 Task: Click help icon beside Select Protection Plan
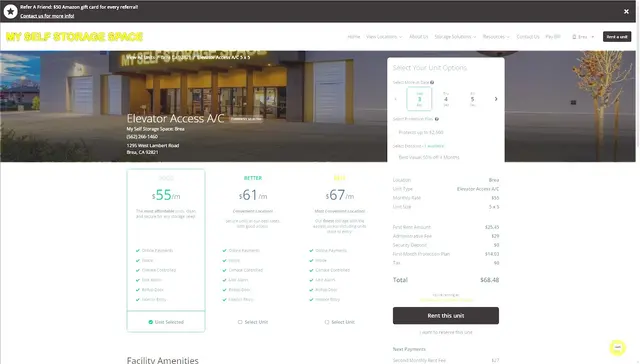[x=437, y=119]
